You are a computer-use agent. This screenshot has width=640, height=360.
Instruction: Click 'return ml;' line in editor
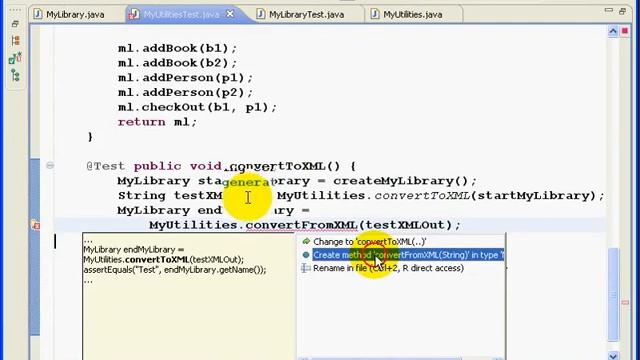click(157, 122)
